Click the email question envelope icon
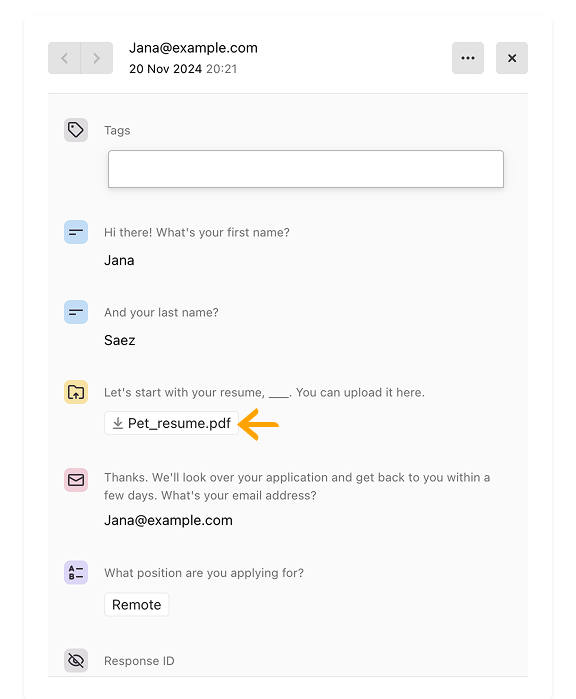This screenshot has width=576, height=699. (76, 480)
